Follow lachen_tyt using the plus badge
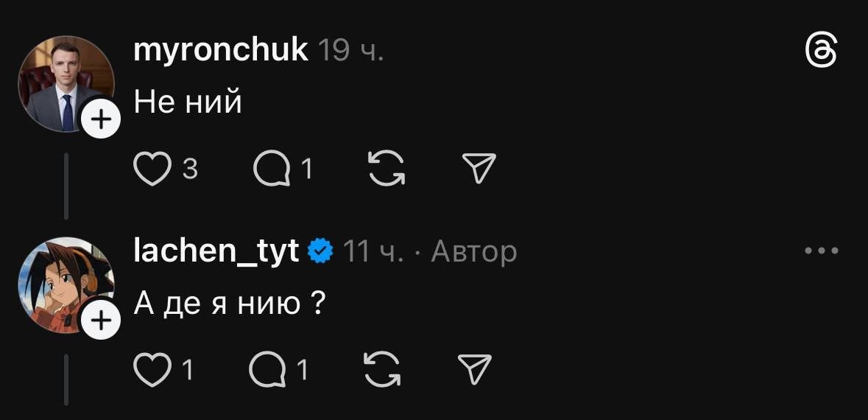 [x=100, y=320]
